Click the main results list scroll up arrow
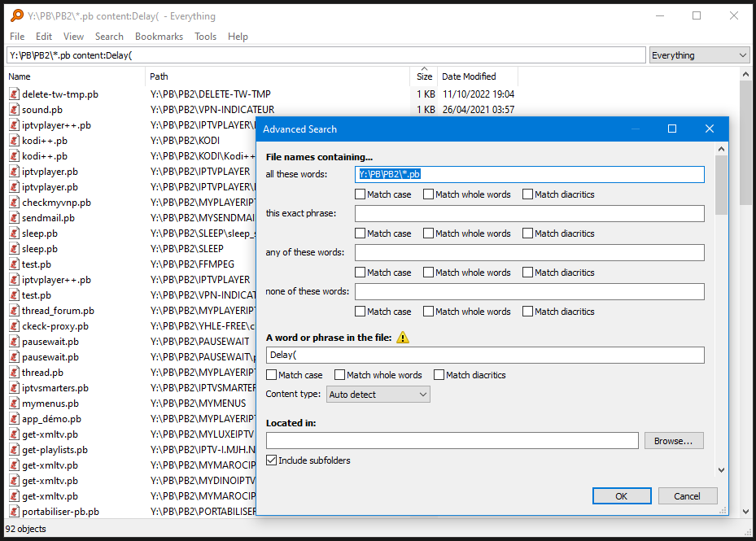The image size is (756, 541). coord(745,74)
